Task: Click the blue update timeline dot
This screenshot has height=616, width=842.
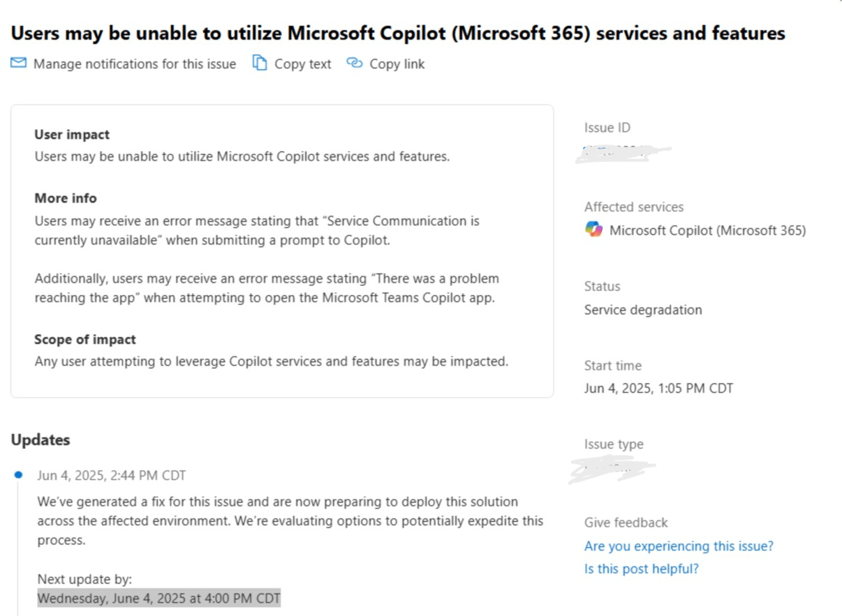Action: (18, 475)
